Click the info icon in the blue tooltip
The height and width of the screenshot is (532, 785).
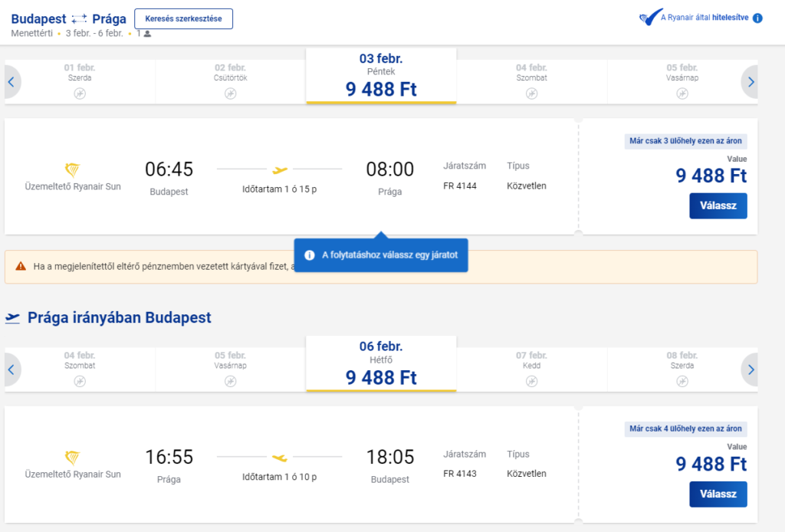click(310, 255)
